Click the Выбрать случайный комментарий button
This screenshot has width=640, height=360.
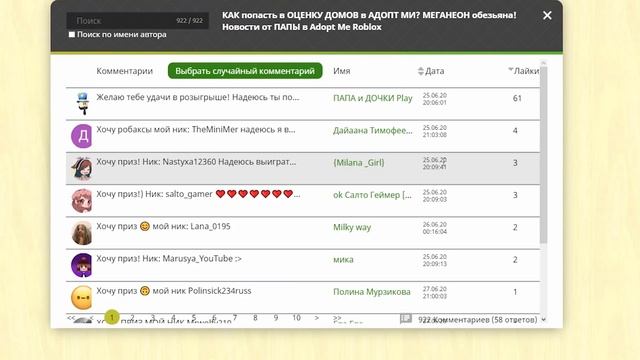[245, 71]
